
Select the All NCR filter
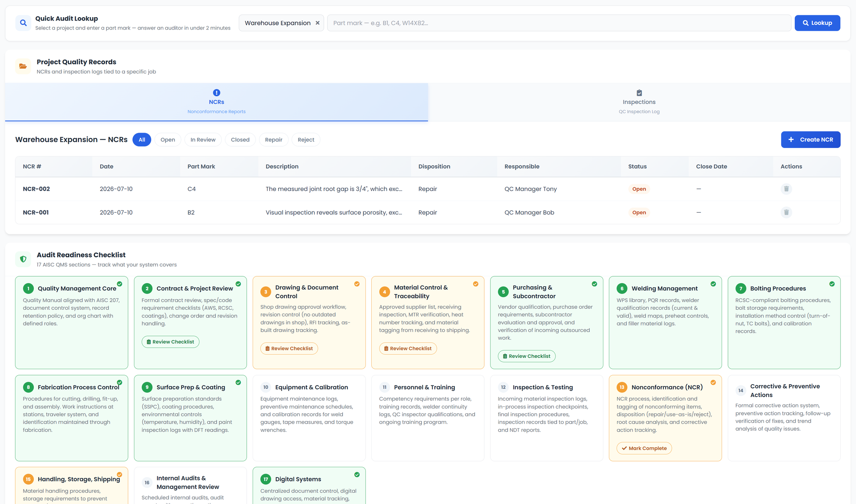pyautogui.click(x=142, y=139)
